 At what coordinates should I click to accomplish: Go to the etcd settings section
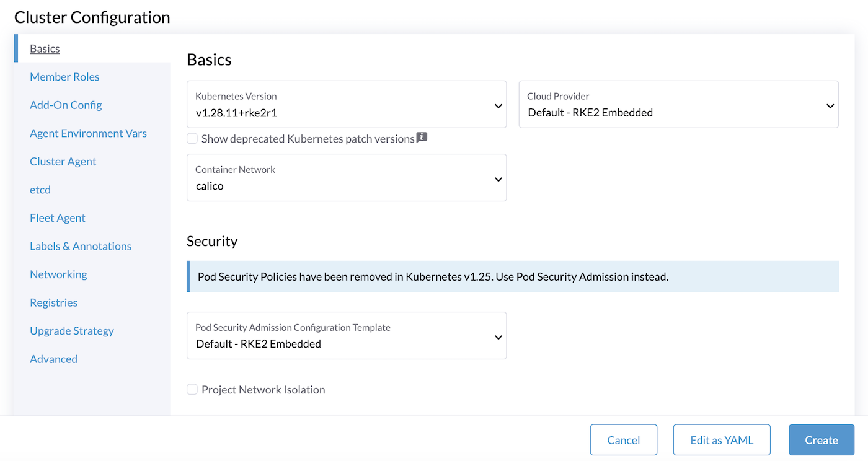(x=40, y=190)
